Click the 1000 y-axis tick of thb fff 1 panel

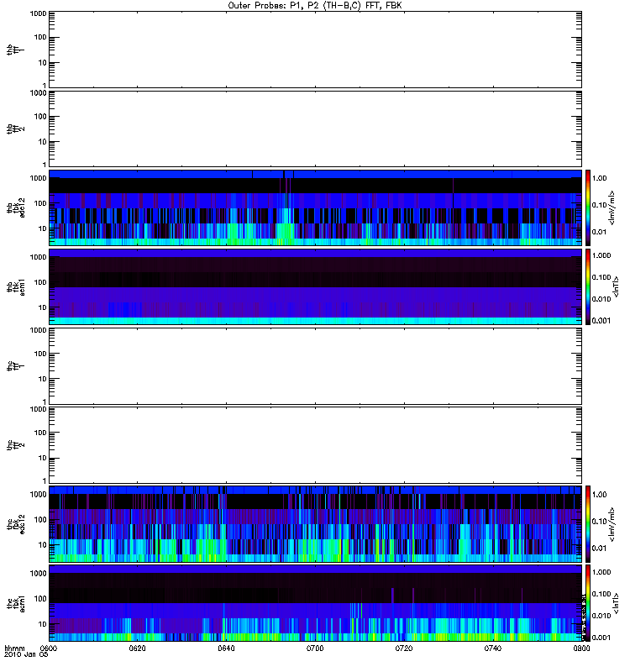pos(38,13)
